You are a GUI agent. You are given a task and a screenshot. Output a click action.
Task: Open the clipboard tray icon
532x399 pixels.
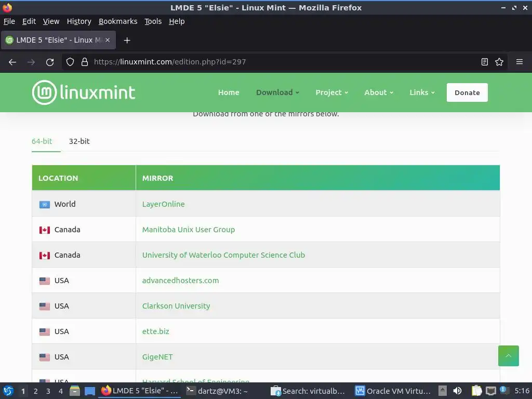476,391
